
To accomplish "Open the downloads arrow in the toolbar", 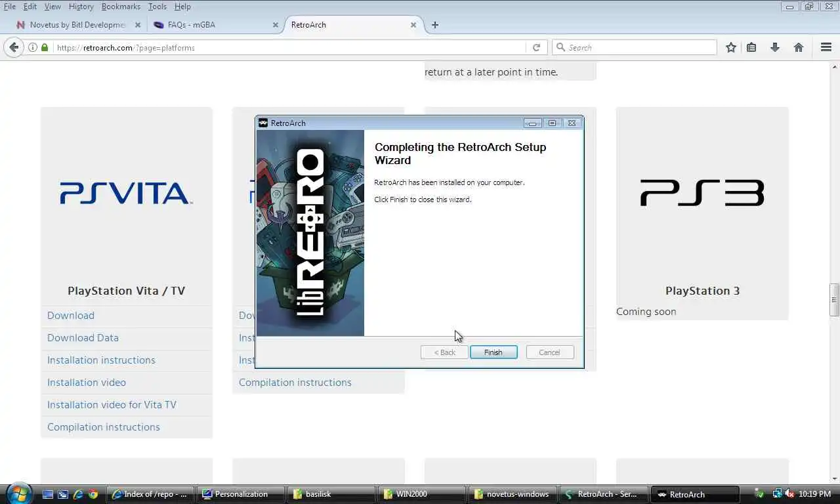I will tap(775, 47).
